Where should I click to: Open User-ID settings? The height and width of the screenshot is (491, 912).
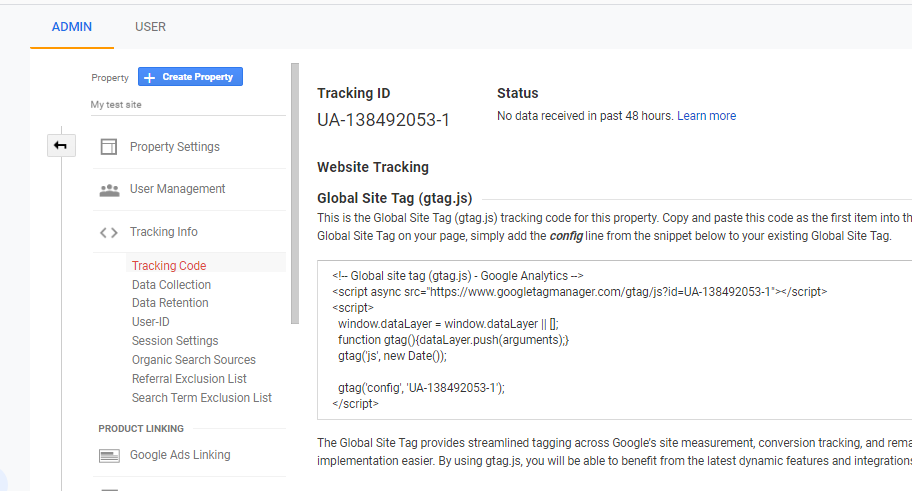(x=151, y=322)
